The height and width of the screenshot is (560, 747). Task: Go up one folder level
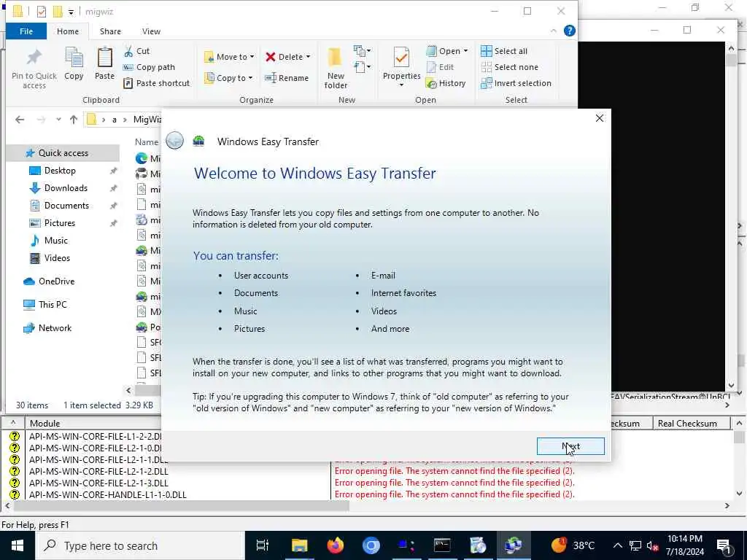[x=74, y=120]
